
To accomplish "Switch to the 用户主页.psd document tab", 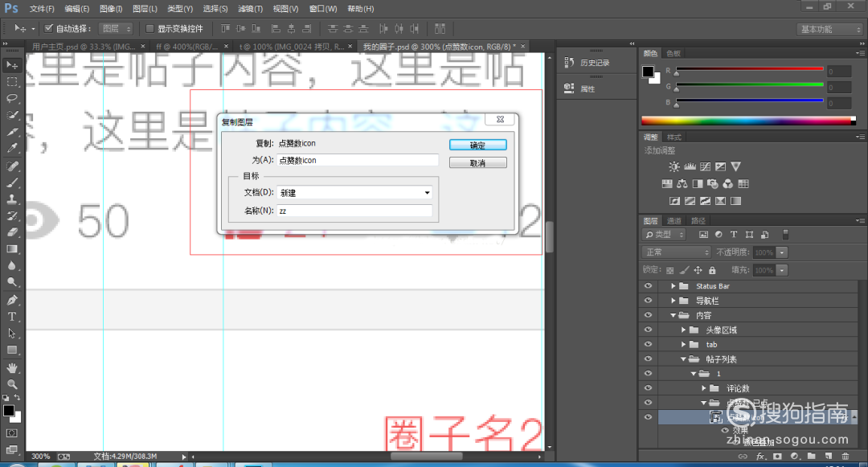I will (x=84, y=47).
